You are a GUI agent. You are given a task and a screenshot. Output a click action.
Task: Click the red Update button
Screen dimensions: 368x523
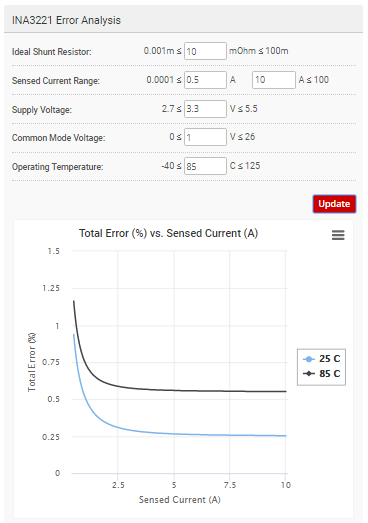tap(334, 204)
